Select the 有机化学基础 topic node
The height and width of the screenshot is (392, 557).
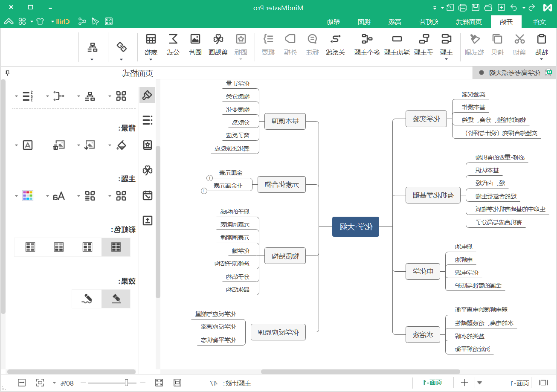coord(433,195)
